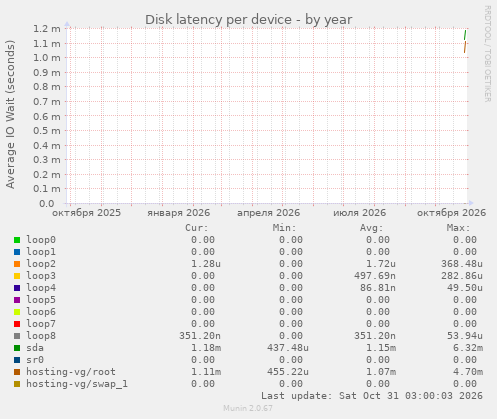Click the 'Average IO Wait (seconds)' axis title
This screenshot has height=419, width=497.
(10, 114)
